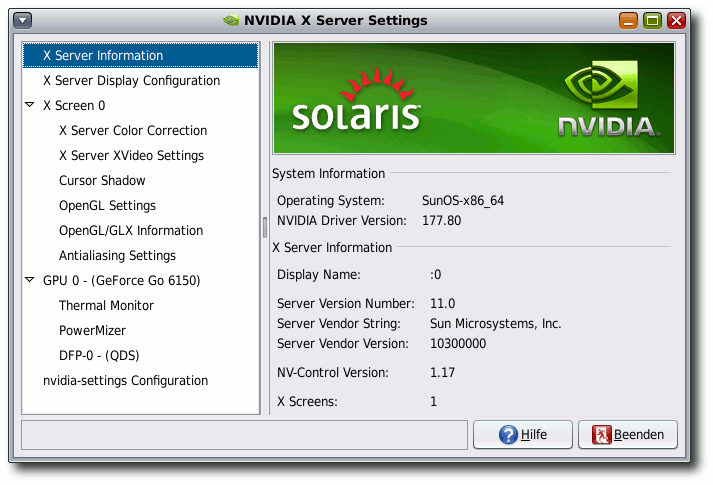Click the Hilfe help button
The image size is (713, 485).
click(522, 435)
